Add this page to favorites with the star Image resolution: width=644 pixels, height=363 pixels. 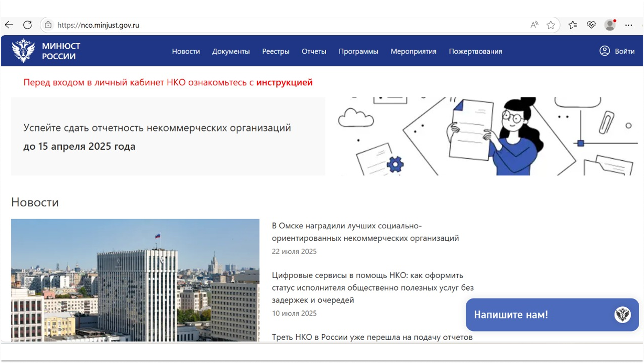[550, 24]
